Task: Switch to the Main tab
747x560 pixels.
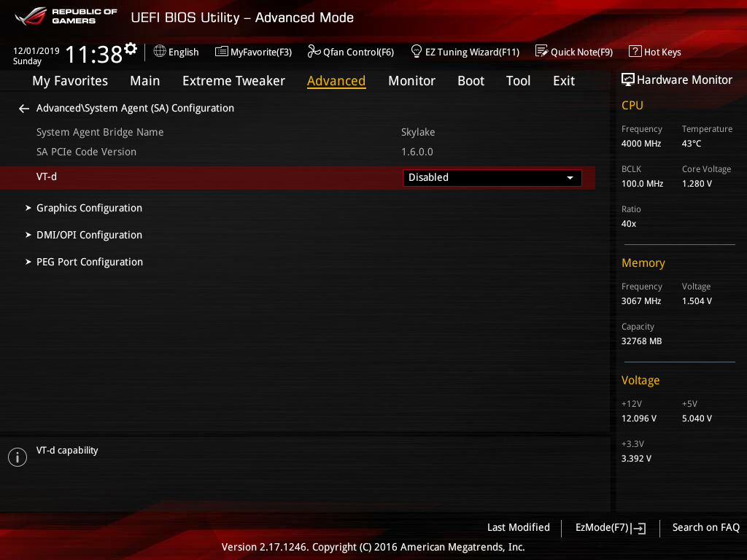Action: tap(145, 81)
